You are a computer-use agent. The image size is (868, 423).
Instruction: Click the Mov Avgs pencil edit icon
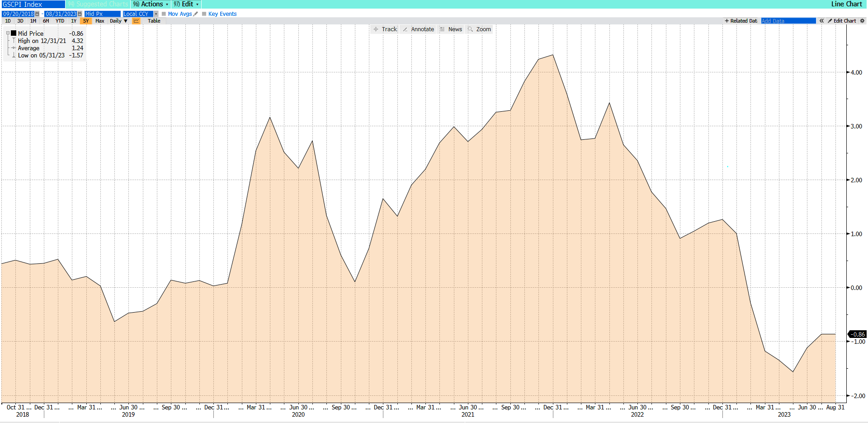click(196, 14)
